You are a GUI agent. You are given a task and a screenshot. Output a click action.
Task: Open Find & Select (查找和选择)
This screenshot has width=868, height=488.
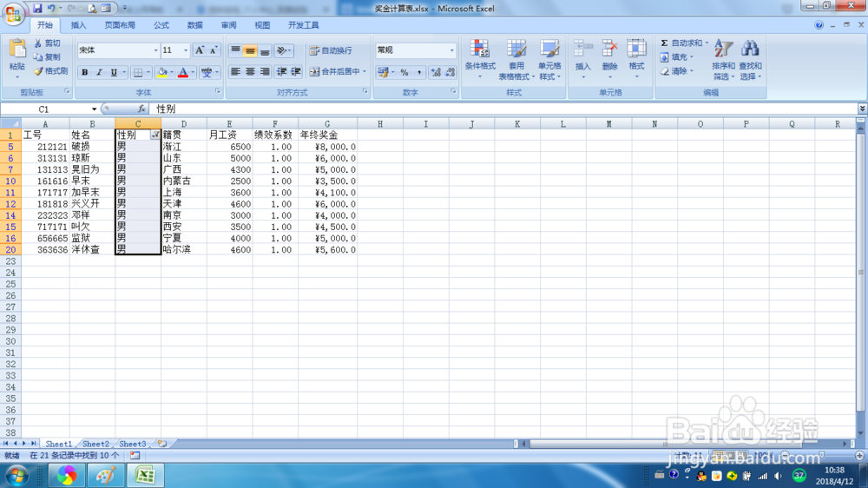point(750,59)
